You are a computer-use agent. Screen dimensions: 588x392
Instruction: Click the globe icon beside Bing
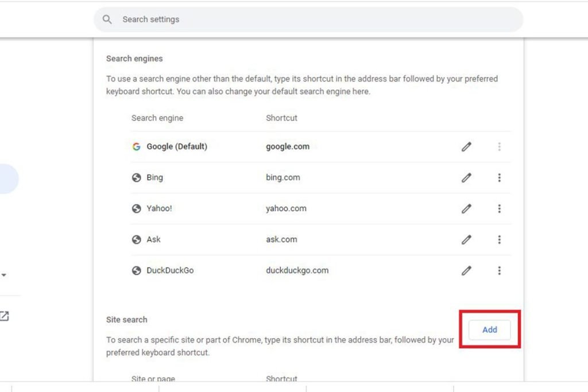(137, 178)
